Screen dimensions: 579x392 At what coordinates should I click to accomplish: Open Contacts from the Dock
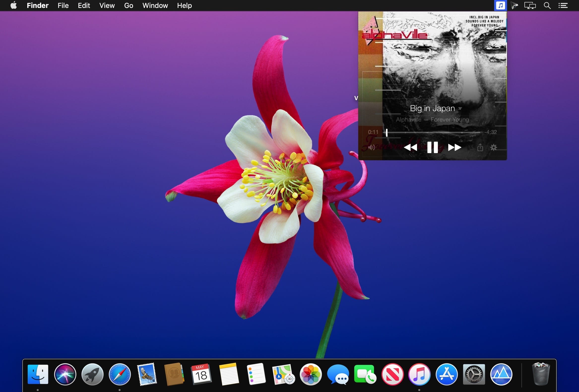click(174, 374)
